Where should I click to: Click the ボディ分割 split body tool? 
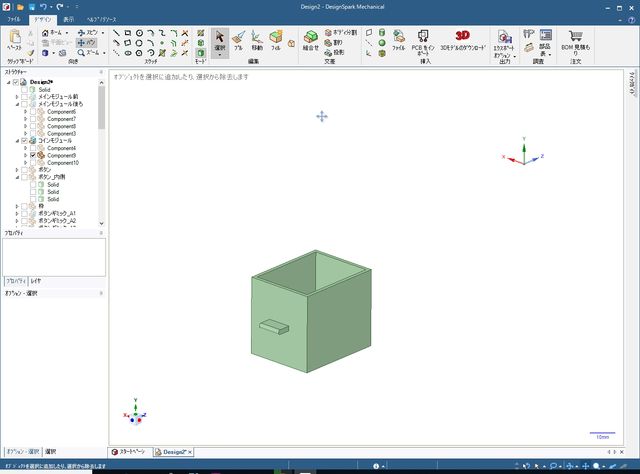341,32
